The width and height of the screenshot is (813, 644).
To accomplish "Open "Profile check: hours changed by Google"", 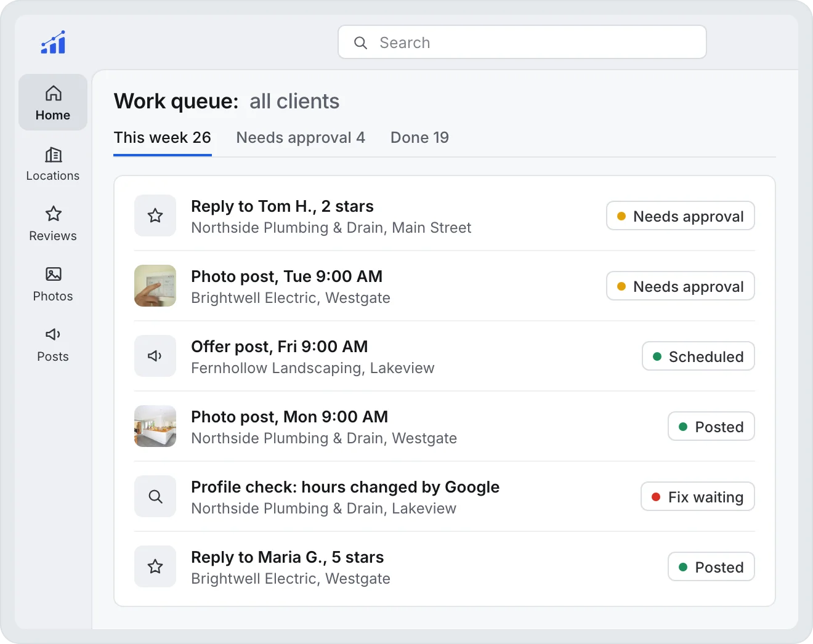I will pyautogui.click(x=346, y=487).
